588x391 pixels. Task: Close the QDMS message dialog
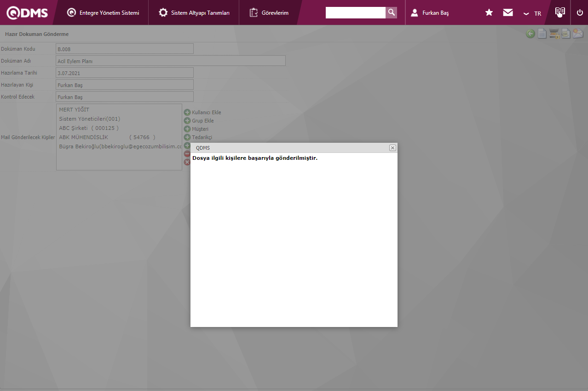[392, 148]
